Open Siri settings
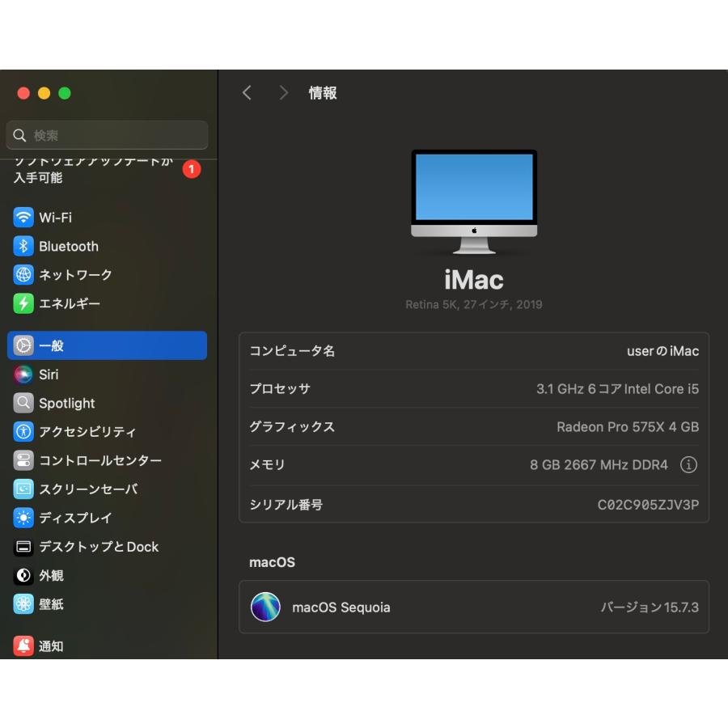The image size is (728, 728). [107, 375]
